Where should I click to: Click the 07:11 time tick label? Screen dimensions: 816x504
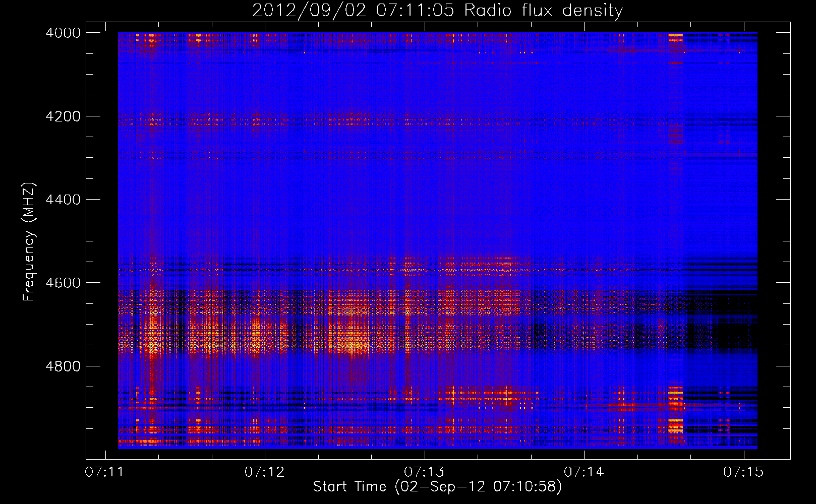105,472
